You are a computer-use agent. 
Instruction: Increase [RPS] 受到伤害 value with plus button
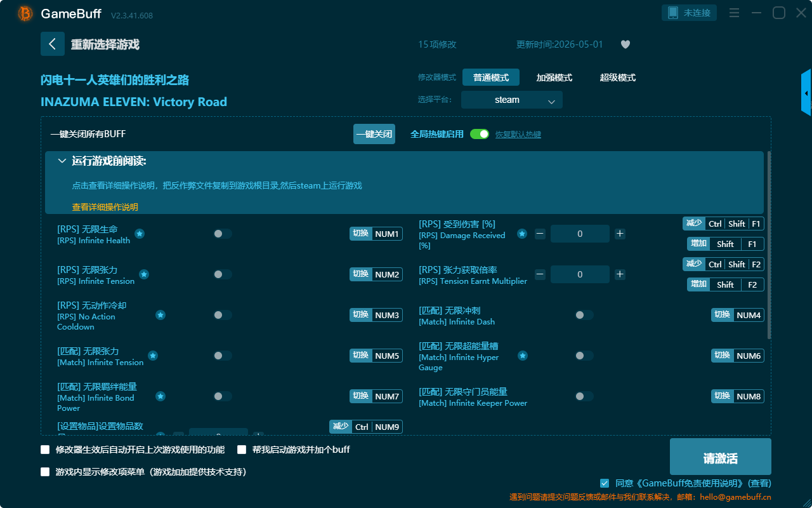point(620,234)
